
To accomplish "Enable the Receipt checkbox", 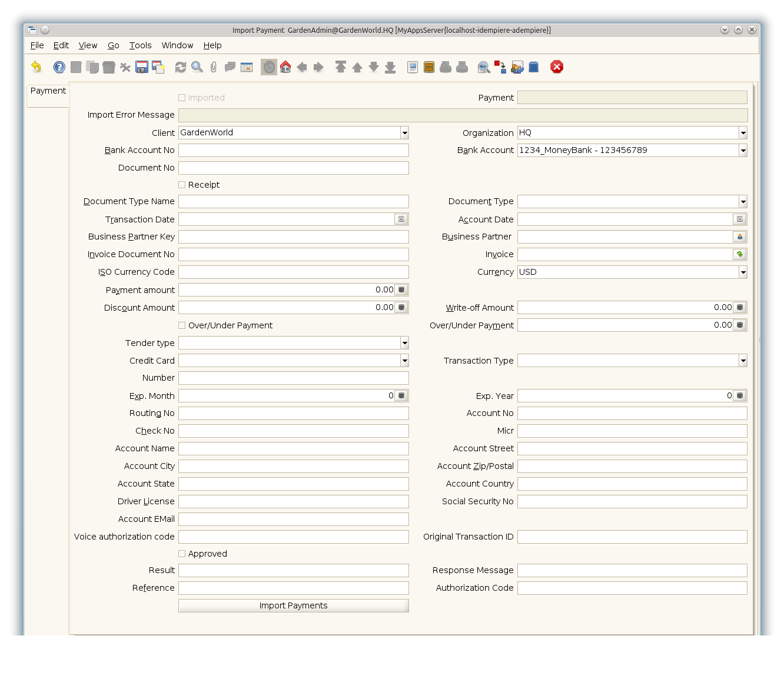I will pos(182,185).
